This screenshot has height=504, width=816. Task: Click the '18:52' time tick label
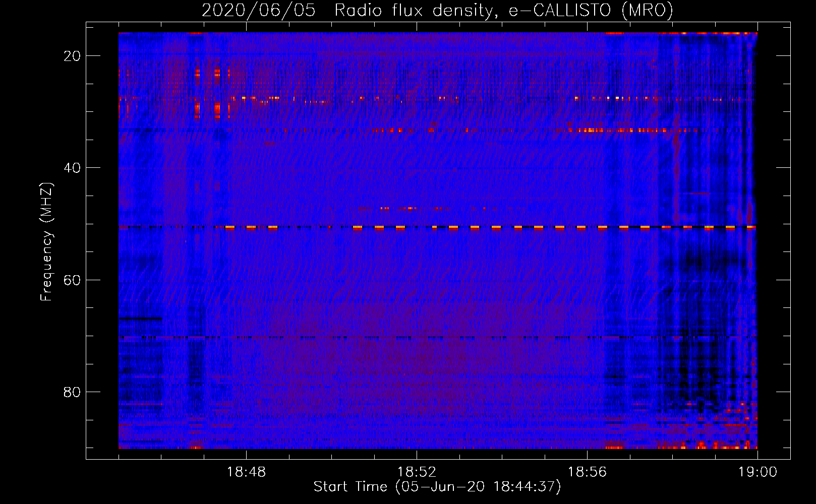click(417, 472)
